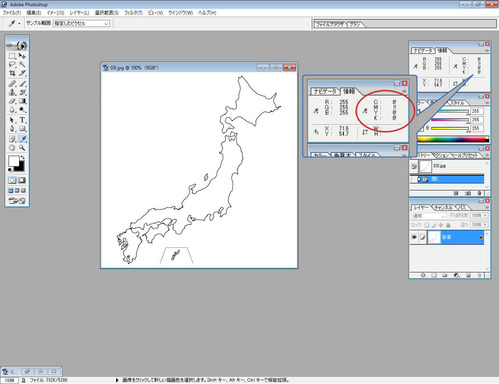Create new layer in Layers panel

[468, 275]
